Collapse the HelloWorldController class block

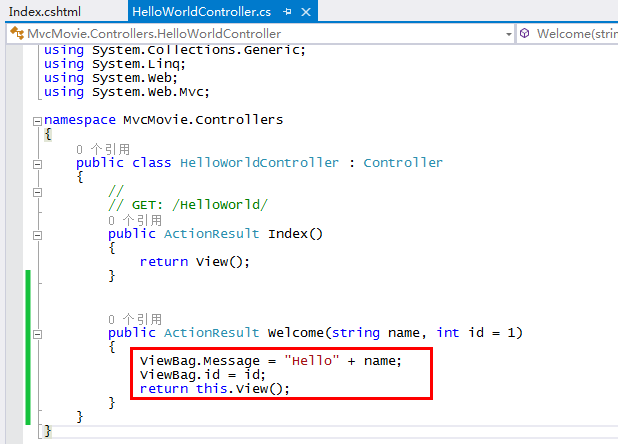37,164
